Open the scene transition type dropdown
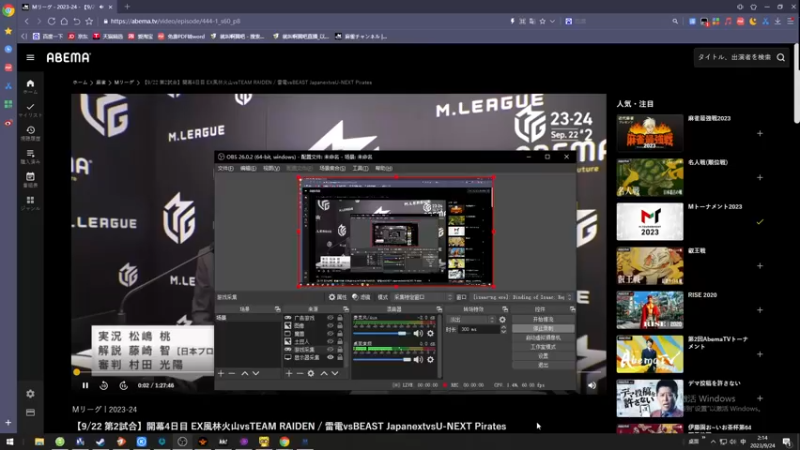Screen dimensions: 800x450 [471, 319]
